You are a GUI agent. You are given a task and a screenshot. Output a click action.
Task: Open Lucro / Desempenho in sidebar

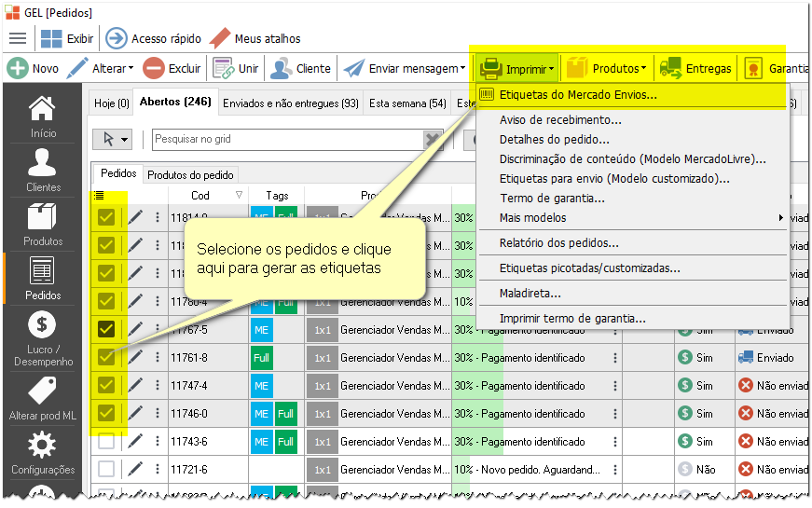pos(43,338)
